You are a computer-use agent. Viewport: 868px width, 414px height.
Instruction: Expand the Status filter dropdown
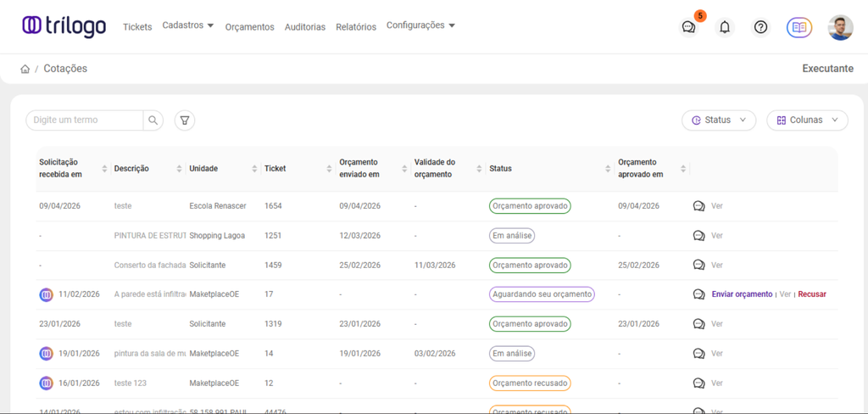point(719,120)
